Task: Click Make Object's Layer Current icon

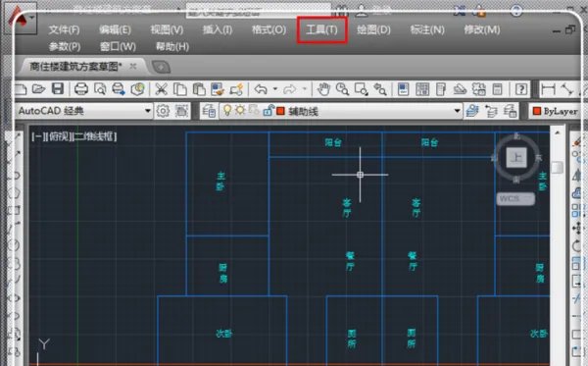Action: pyautogui.click(x=472, y=111)
